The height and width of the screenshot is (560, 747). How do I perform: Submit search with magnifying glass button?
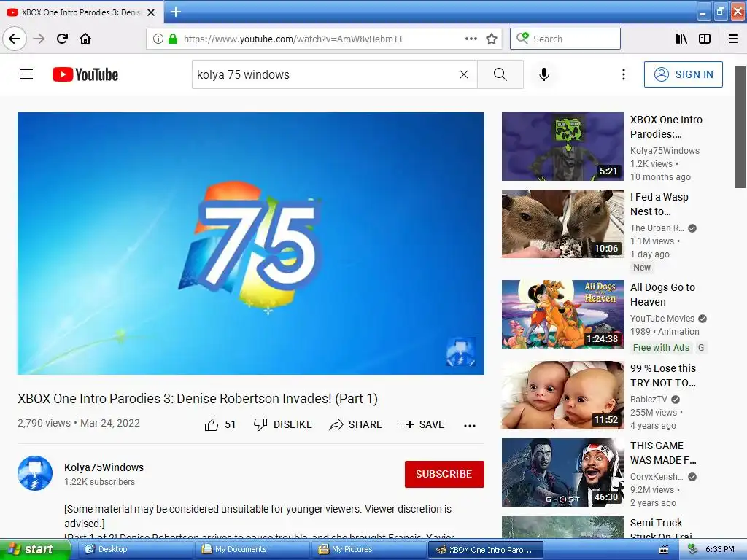click(x=500, y=74)
